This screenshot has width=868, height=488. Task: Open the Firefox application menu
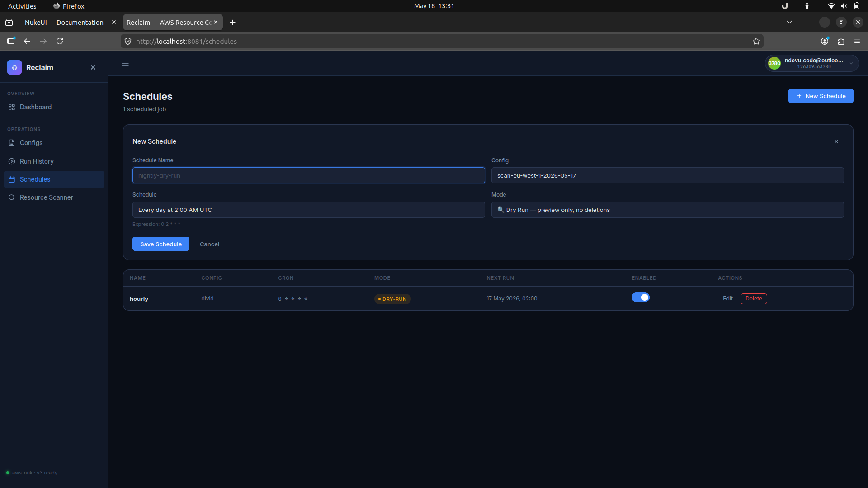[857, 41]
